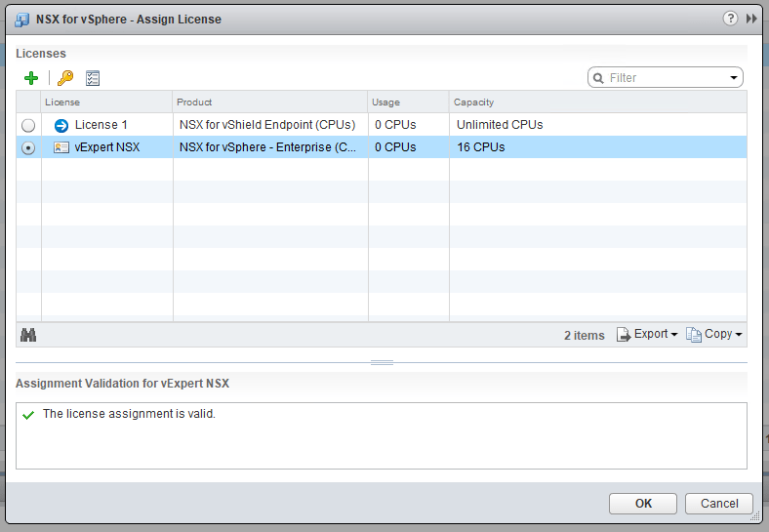
Task: Click the horizontal panel splitter handle
Action: click(382, 362)
